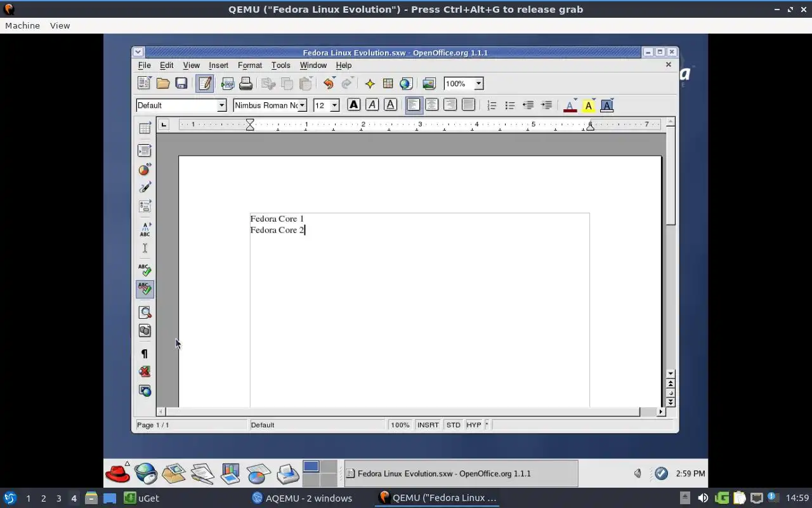Click 100% zoom field in status bar
This screenshot has width=812, height=508.
(400, 425)
